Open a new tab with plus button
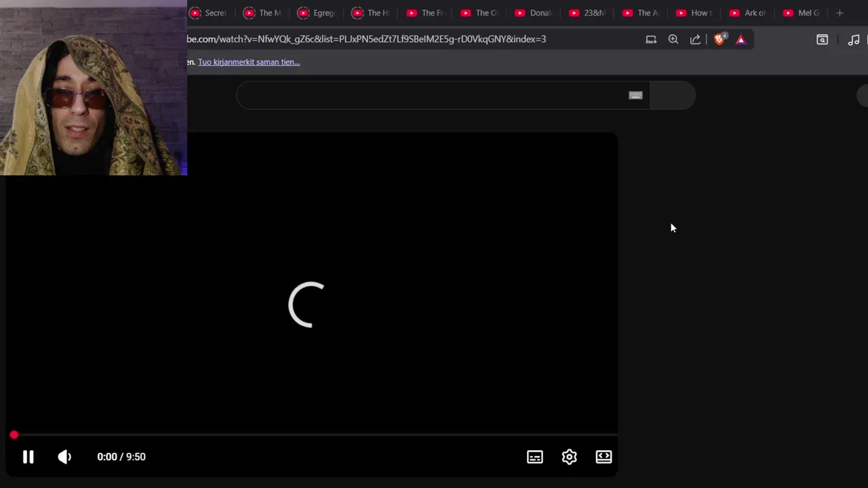Screen dimensions: 868x488 tap(840, 13)
